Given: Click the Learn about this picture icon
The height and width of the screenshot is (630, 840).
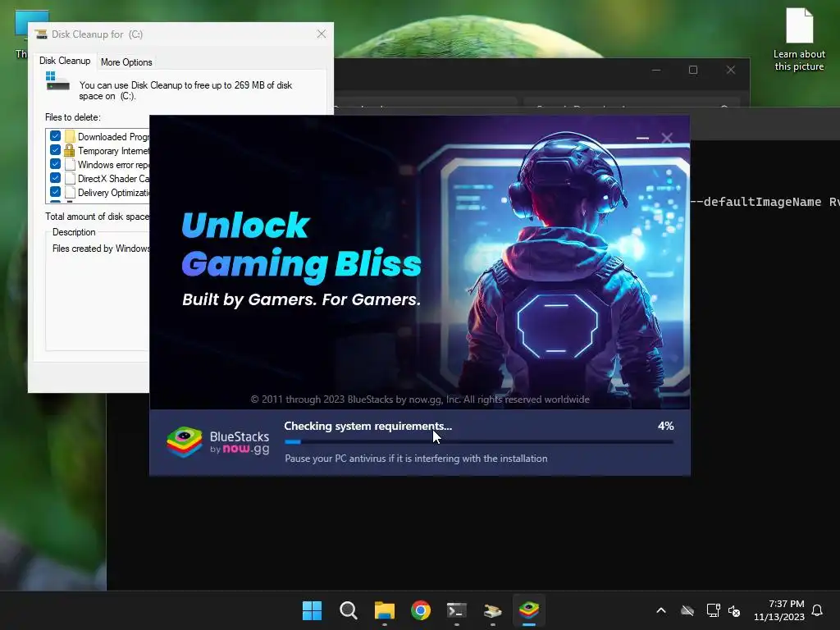Looking at the screenshot, I should point(799,39).
